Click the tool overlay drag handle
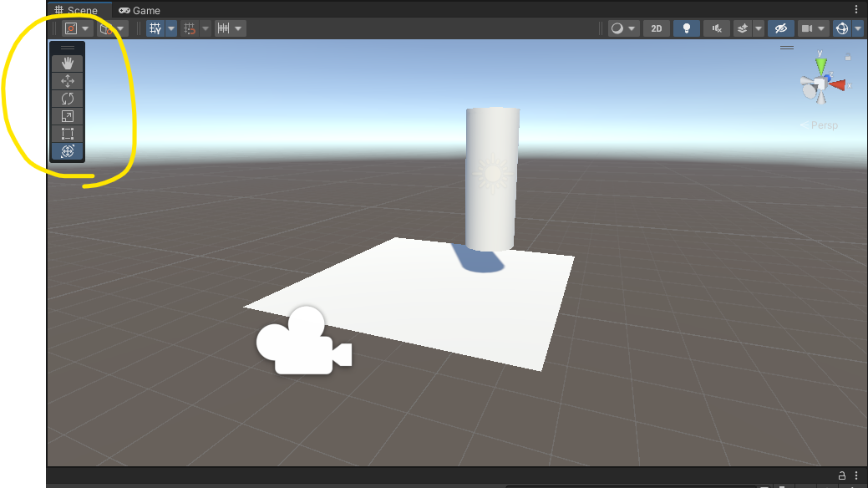 coord(68,48)
